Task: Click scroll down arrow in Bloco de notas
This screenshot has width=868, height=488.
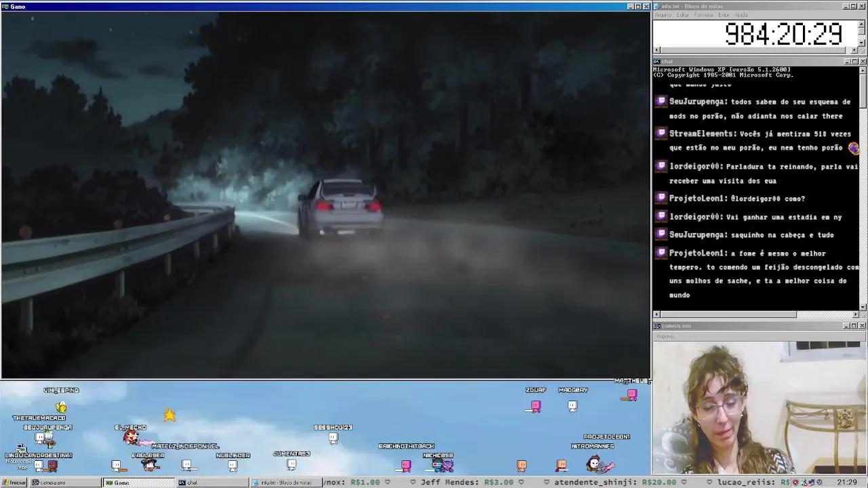Action: pos(862,42)
